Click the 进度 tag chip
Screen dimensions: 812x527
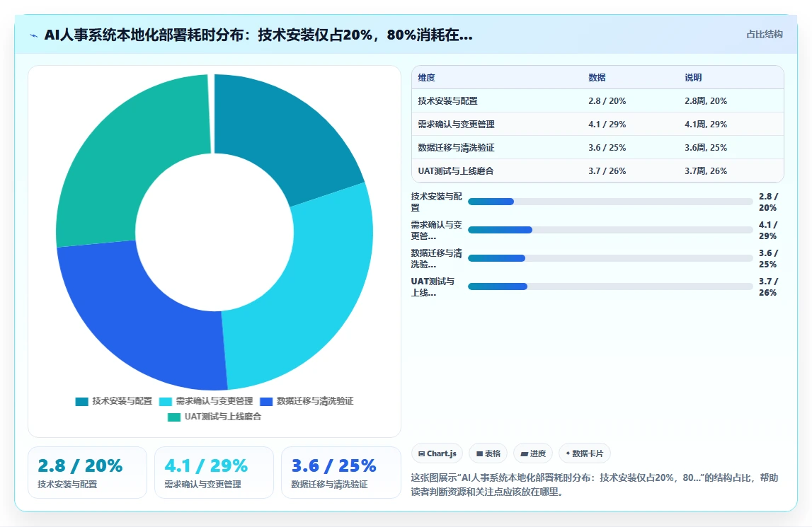tap(533, 453)
